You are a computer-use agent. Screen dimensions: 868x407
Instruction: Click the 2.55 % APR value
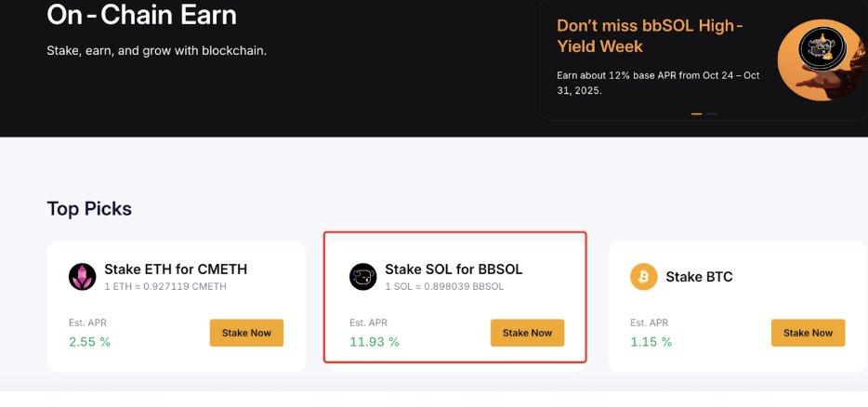coord(89,342)
